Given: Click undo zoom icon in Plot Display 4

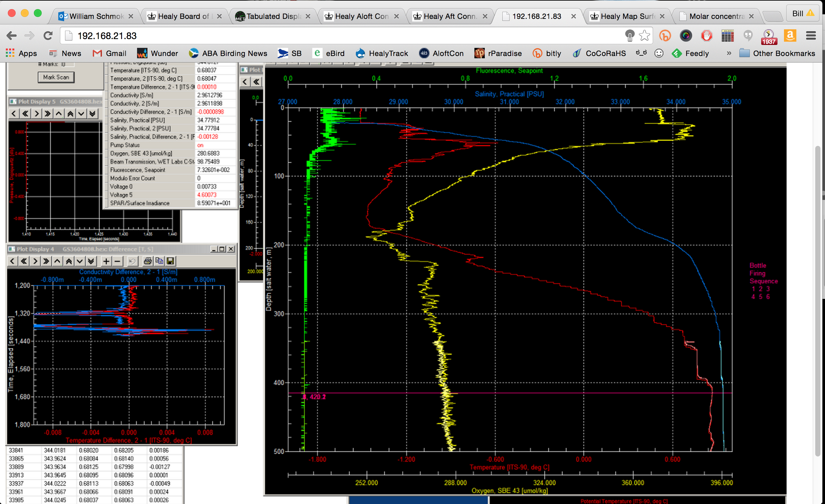Looking at the screenshot, I should 132,261.
